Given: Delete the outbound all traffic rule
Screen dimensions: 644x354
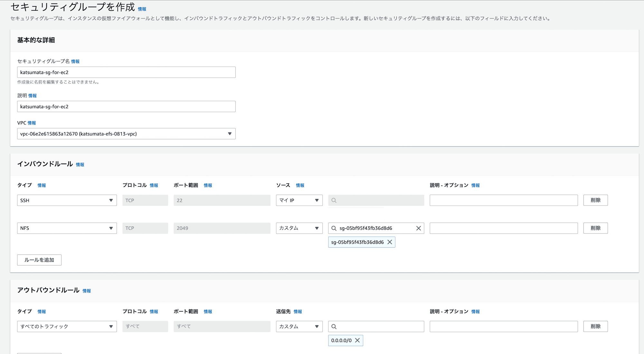Looking at the screenshot, I should [595, 327].
